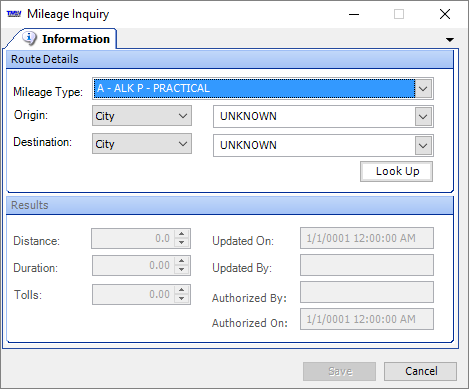Screen dimensions: 469x389
Task: Click the Look Up button
Action: tap(397, 171)
